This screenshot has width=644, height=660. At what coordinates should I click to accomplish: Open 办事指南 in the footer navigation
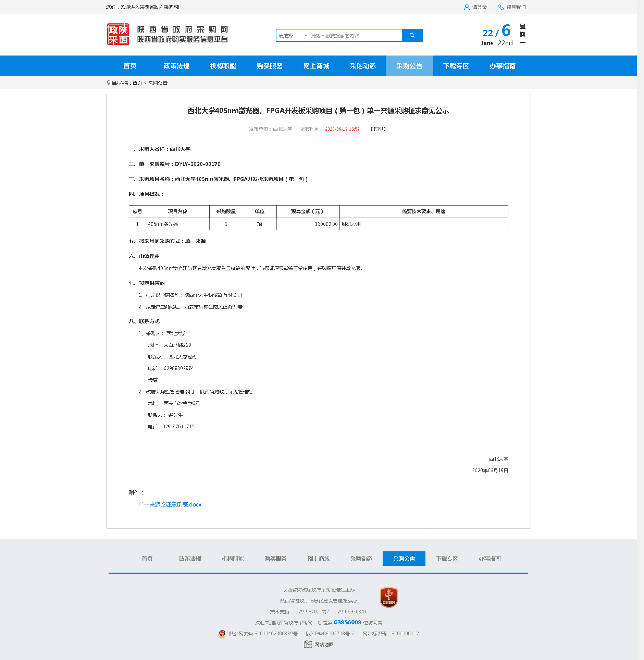pyautogui.click(x=490, y=559)
